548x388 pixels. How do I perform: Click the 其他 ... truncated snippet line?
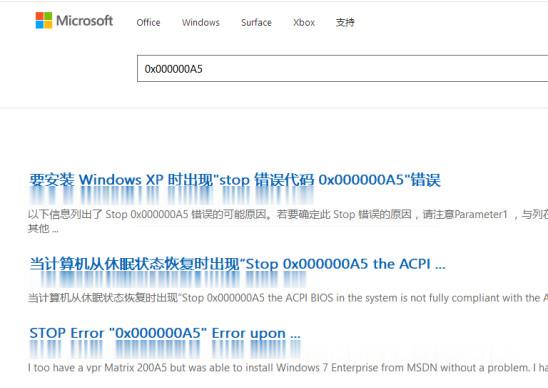pyautogui.click(x=43, y=229)
